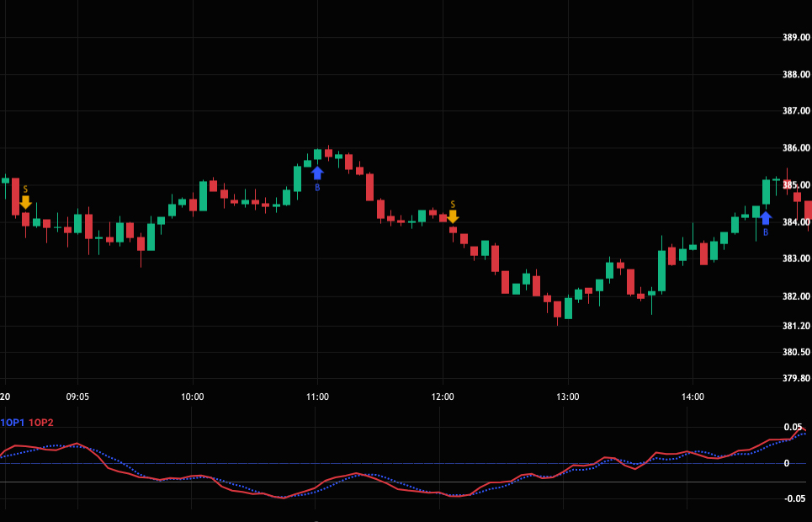Select the rightmost blue Buy signal arrow
Image resolution: width=812 pixels, height=522 pixels.
pos(766,218)
